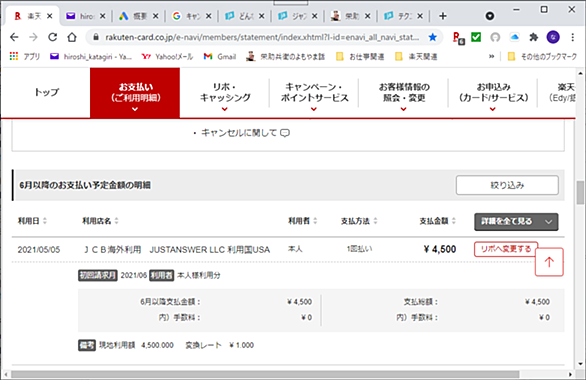Open the hiroshi_katagiri bookmark

click(91, 56)
